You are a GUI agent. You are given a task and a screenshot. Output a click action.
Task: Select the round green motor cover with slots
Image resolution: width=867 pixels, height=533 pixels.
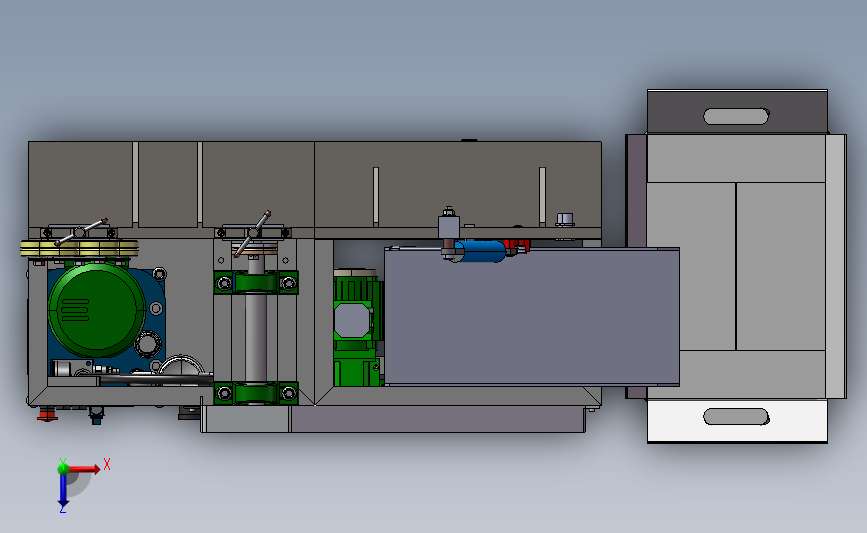[x=97, y=310]
